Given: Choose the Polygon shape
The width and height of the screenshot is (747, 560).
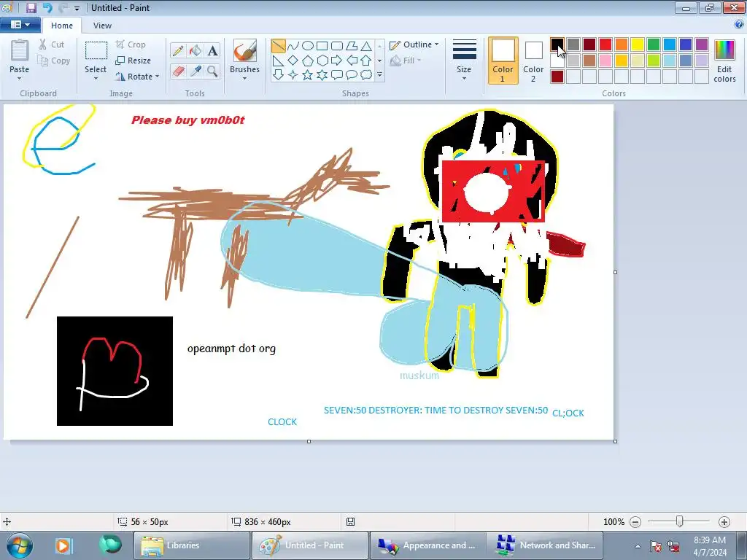Looking at the screenshot, I should (x=352, y=46).
